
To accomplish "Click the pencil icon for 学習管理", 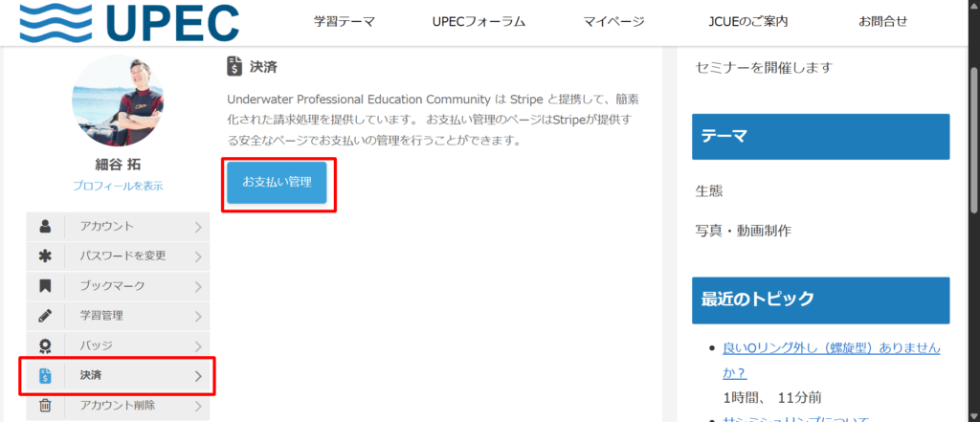I will point(45,316).
